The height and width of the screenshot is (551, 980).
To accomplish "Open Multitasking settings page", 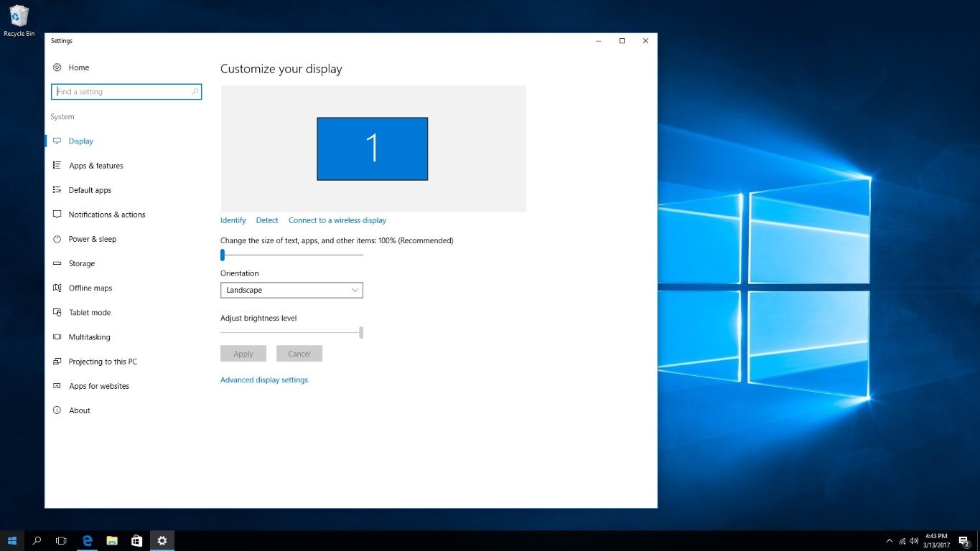I will pyautogui.click(x=89, y=337).
